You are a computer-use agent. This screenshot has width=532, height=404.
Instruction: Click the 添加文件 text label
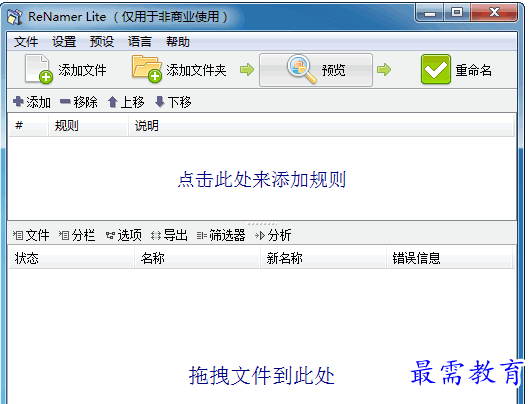coord(82,70)
